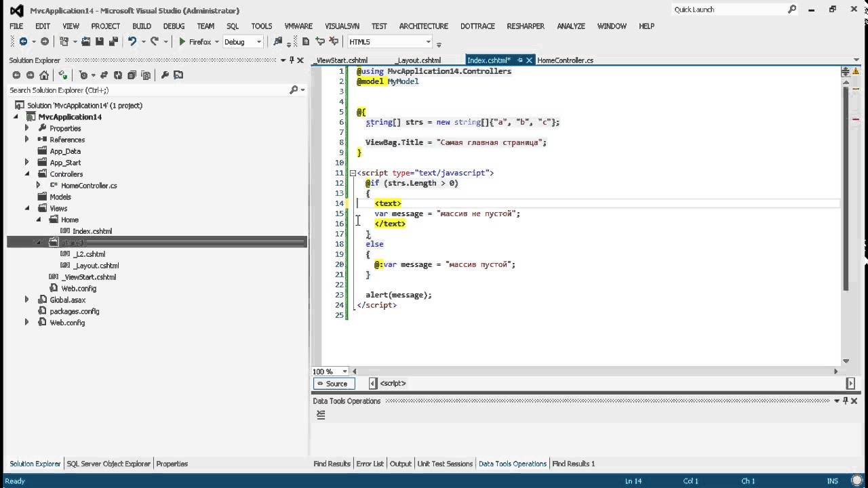Switch to the _ViewStart.cshtml tab
The image size is (868, 488).
(341, 60)
